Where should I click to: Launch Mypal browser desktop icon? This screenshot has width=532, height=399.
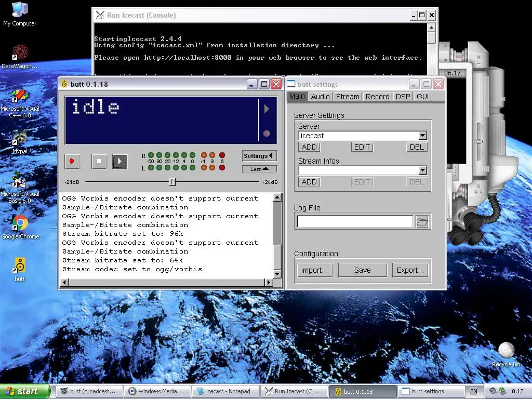20,142
